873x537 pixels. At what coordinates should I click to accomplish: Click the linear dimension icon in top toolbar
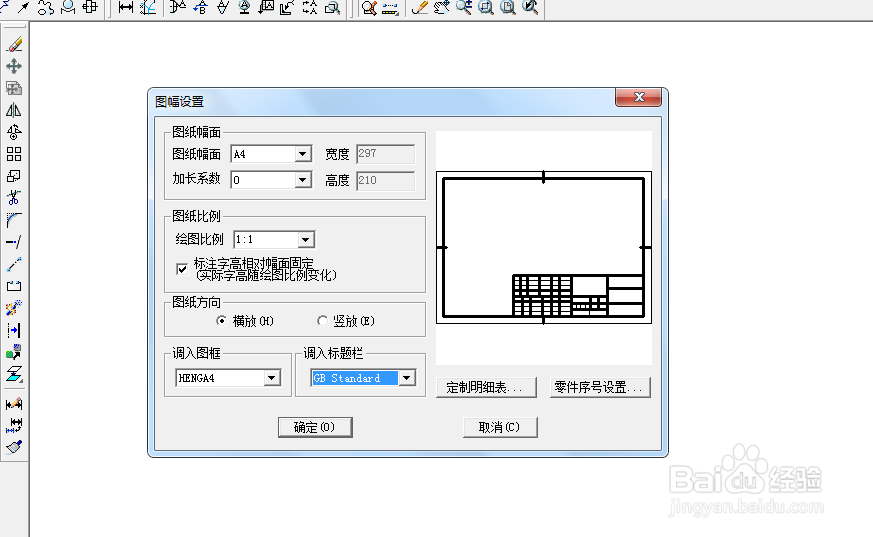pyautogui.click(x=126, y=7)
